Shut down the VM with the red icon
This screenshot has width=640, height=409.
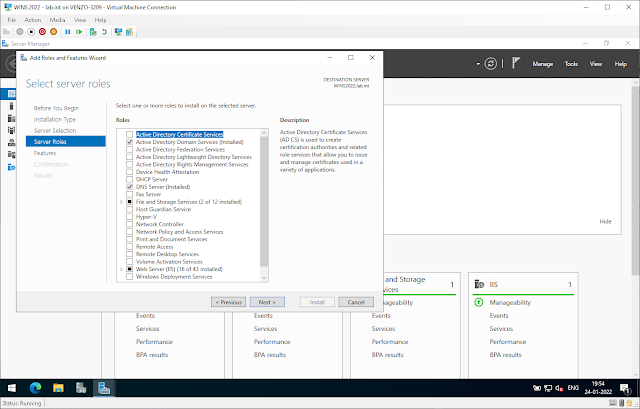42,32
